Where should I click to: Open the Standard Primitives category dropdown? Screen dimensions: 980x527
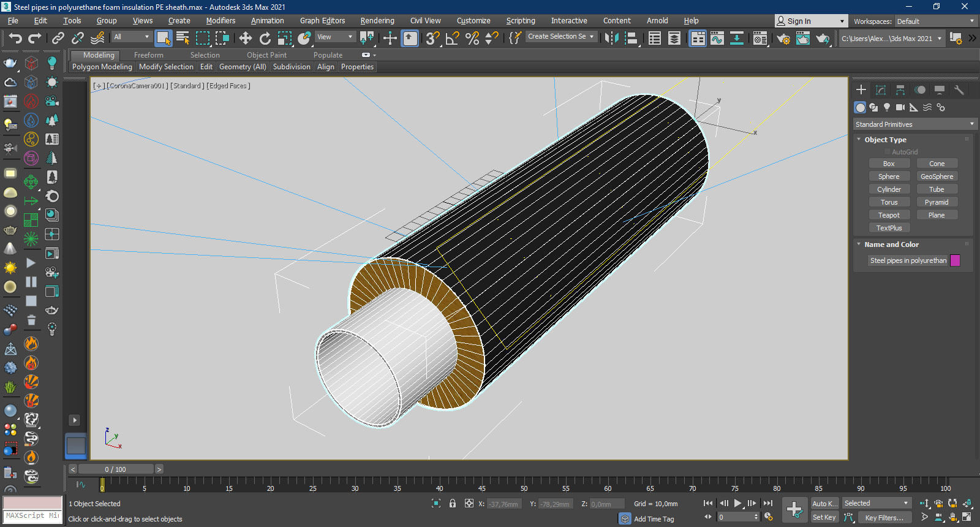coord(914,124)
